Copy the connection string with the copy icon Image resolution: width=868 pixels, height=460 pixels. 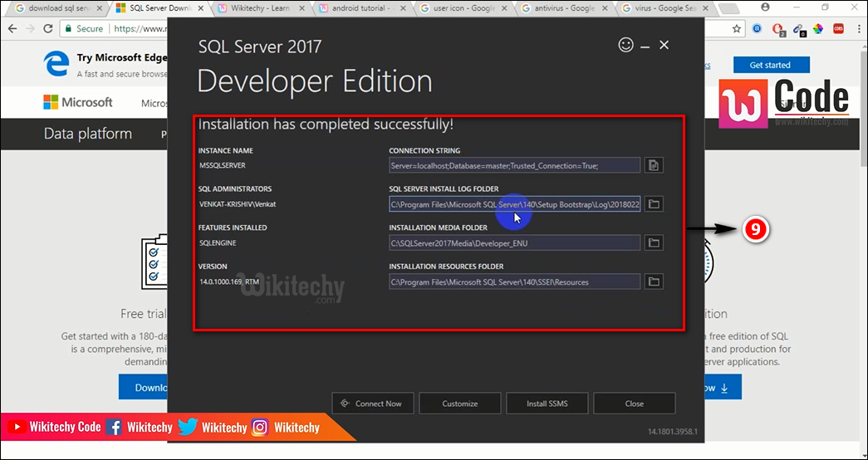coord(654,165)
